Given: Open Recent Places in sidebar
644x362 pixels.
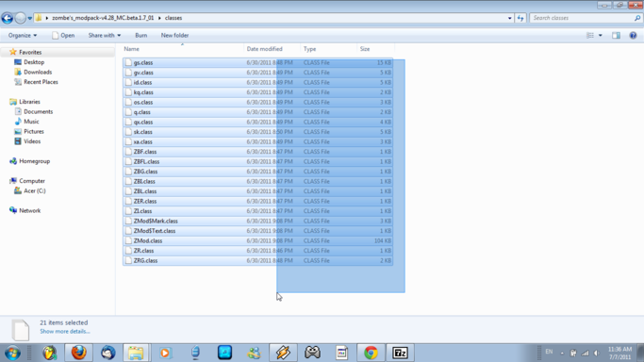Looking at the screenshot, I should pos(41,82).
